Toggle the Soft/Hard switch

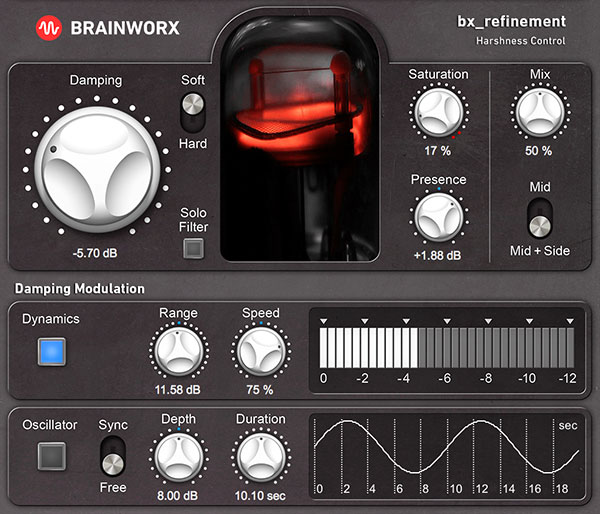(x=193, y=112)
